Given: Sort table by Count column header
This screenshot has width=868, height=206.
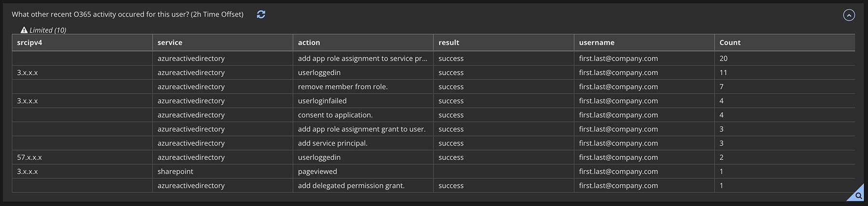Looking at the screenshot, I should [x=784, y=42].
